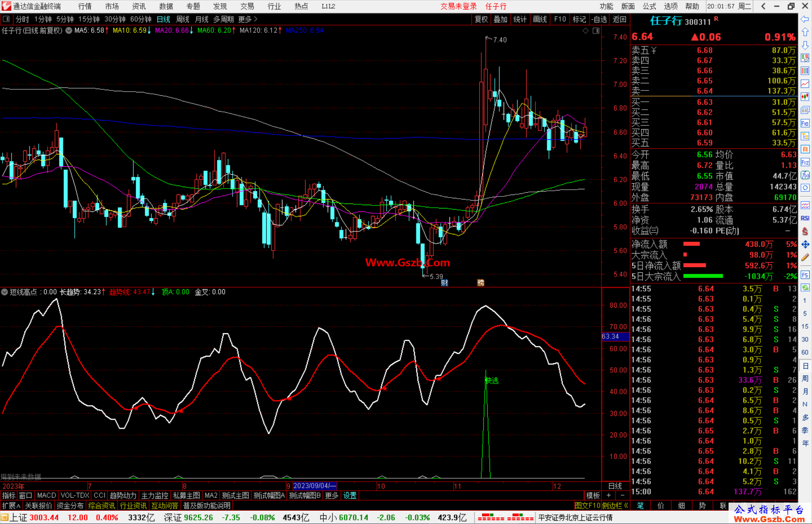Click the MA250 blue legend label
This screenshot has height=524, width=812.
tap(304, 30)
